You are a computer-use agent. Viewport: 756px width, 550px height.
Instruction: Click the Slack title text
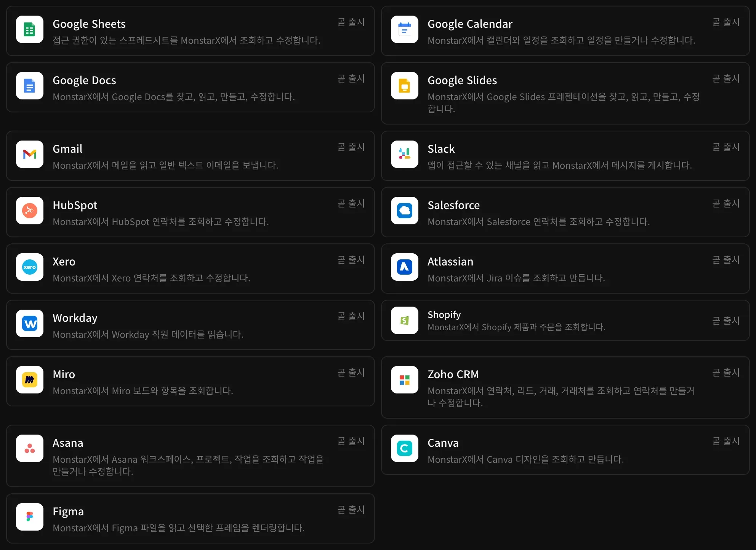[441, 149]
